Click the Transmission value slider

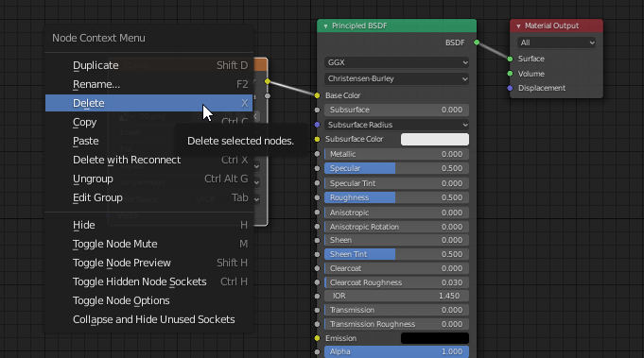tap(397, 310)
